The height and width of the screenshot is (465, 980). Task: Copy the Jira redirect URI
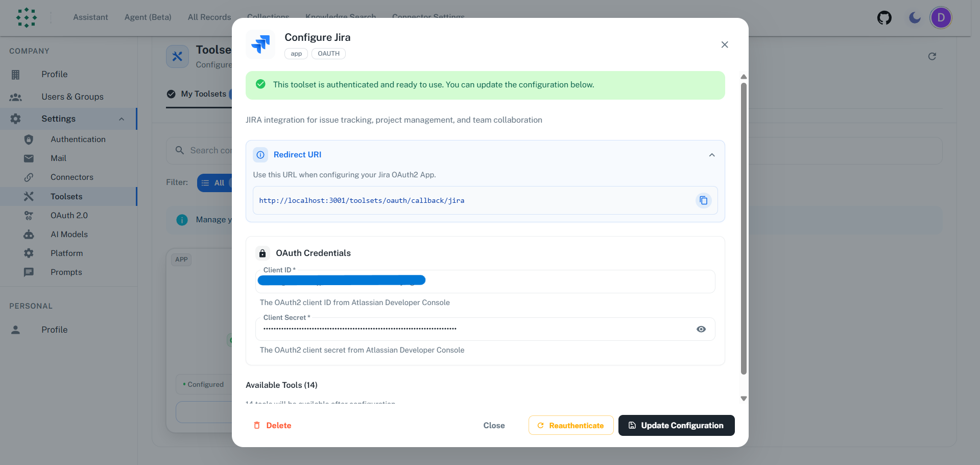click(x=703, y=200)
